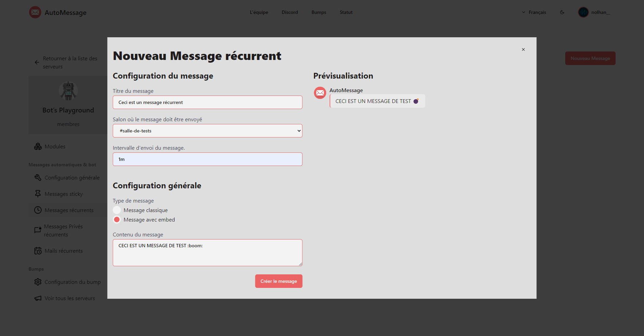Open L'équipe in top navigation
Screen dimensions: 644x336
pyautogui.click(x=259, y=12)
